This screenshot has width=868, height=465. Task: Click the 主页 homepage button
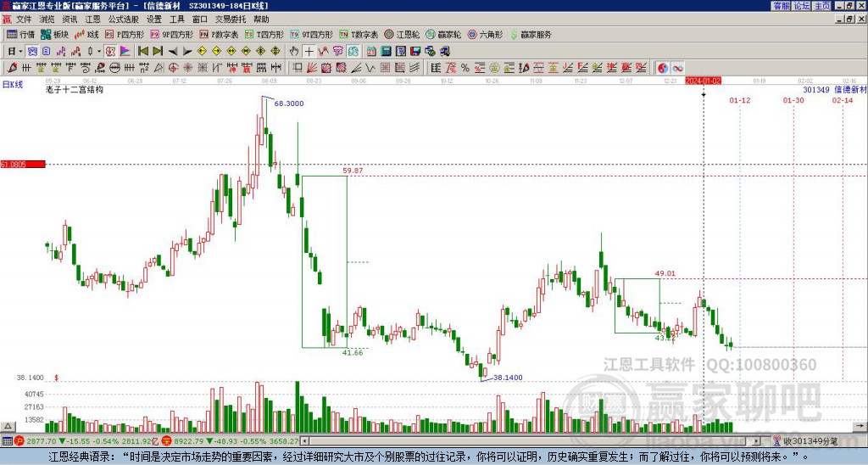[821, 6]
